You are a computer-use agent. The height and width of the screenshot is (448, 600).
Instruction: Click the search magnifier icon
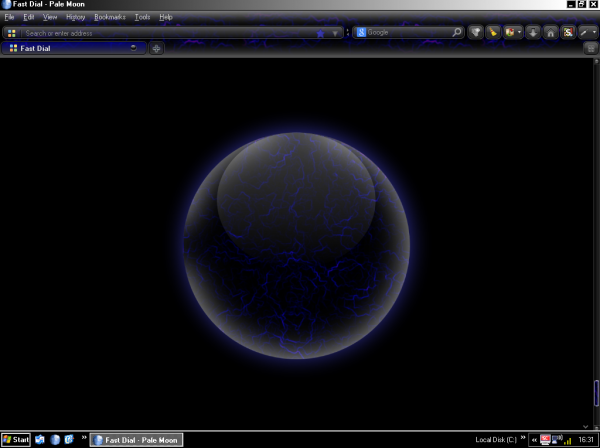[457, 33]
